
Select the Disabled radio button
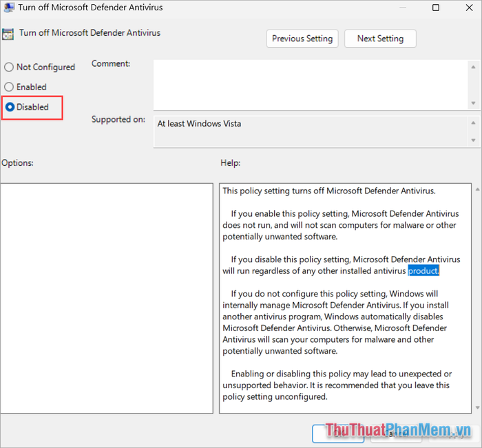[10, 107]
